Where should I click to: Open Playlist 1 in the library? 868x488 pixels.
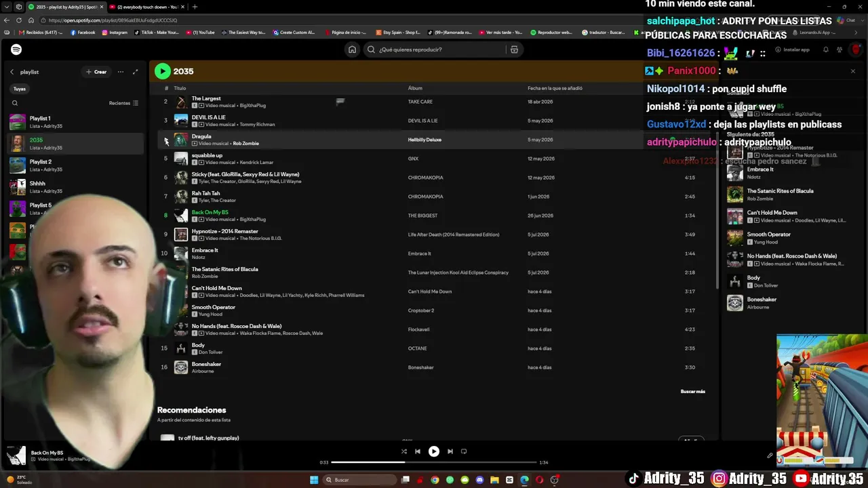[x=76, y=122]
